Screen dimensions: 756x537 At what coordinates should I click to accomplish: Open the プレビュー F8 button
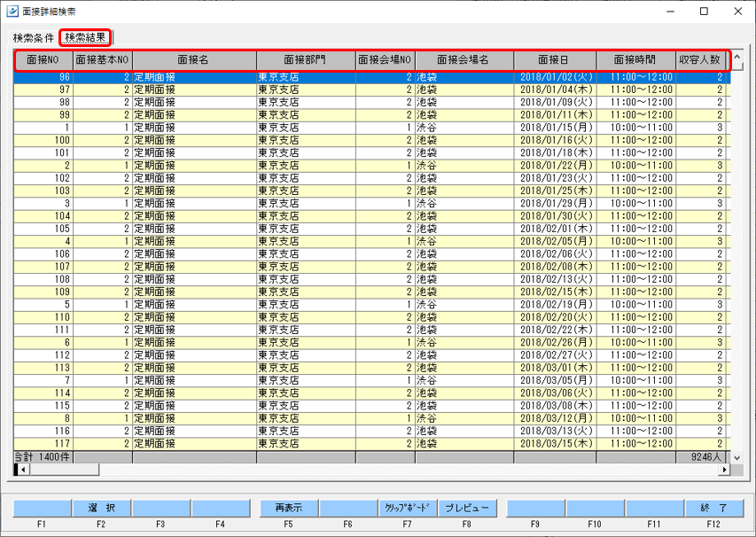tap(467, 508)
